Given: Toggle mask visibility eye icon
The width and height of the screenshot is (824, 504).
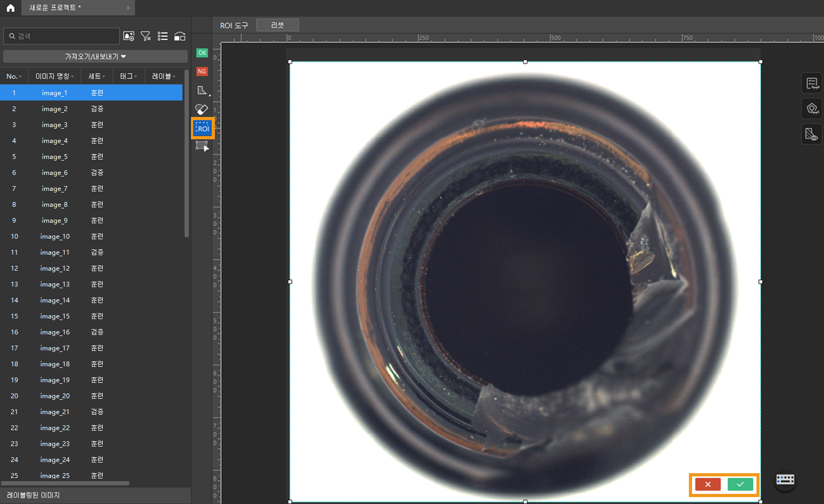Looking at the screenshot, I should (811, 135).
